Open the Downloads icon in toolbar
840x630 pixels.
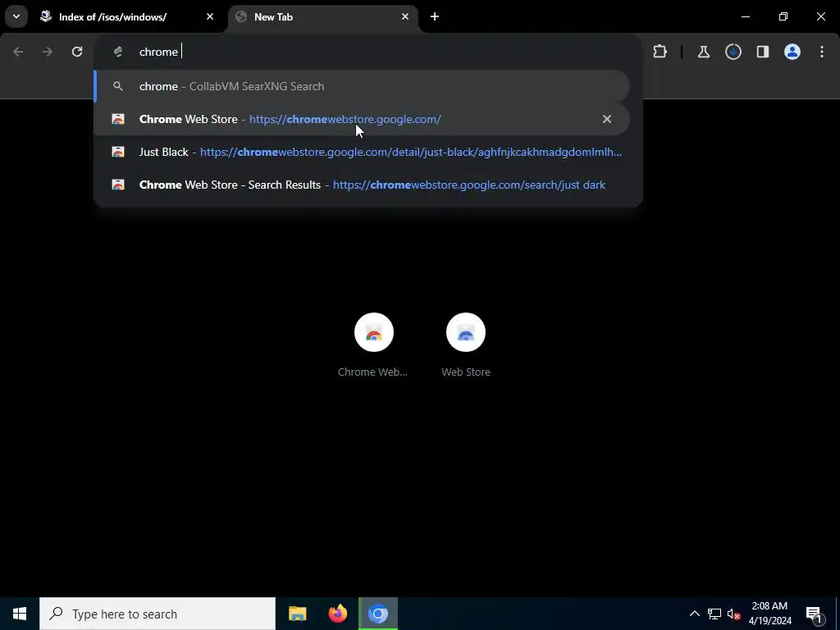[x=733, y=52]
